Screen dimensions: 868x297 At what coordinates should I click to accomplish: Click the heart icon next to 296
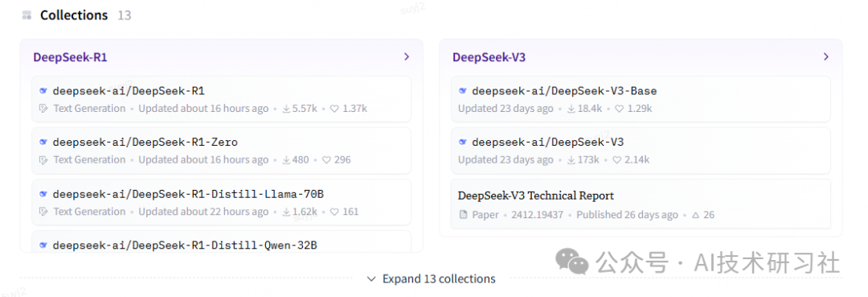[x=326, y=160]
